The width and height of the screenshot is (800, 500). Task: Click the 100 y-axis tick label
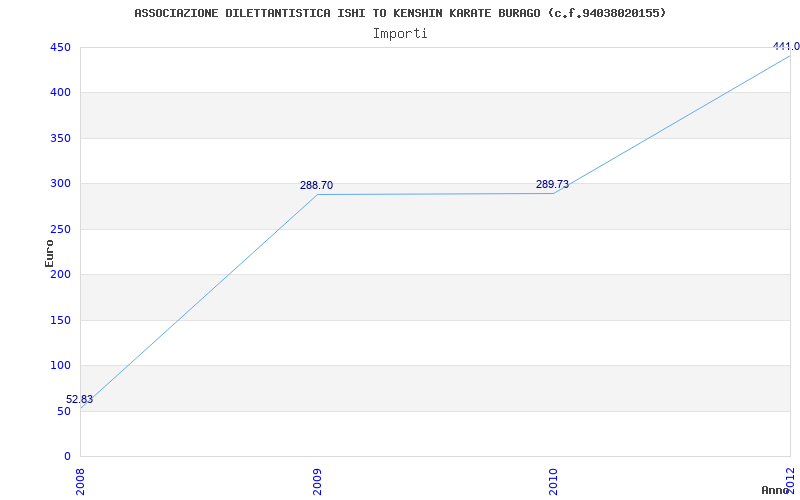click(x=60, y=366)
